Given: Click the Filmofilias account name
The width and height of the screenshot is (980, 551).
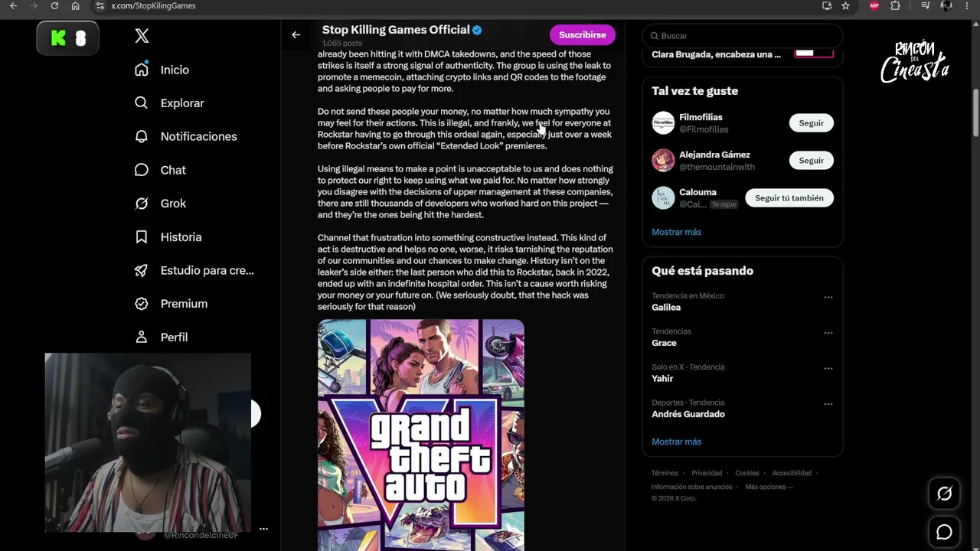Looking at the screenshot, I should pyautogui.click(x=701, y=117).
